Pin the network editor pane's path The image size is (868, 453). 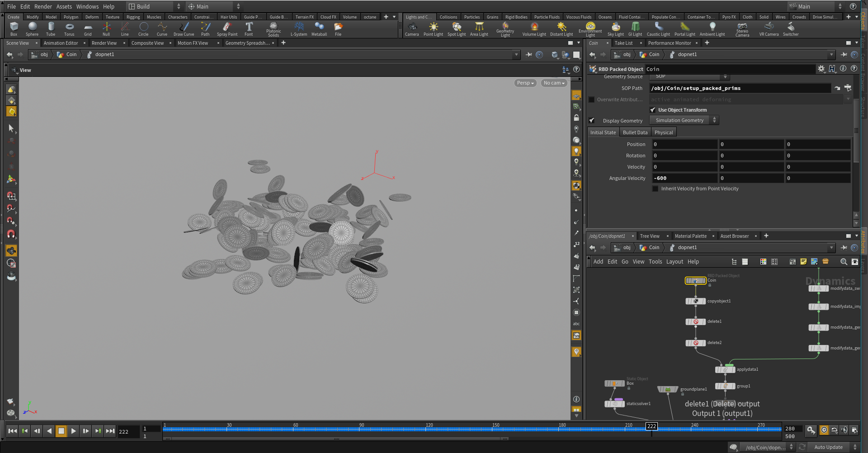(x=844, y=248)
